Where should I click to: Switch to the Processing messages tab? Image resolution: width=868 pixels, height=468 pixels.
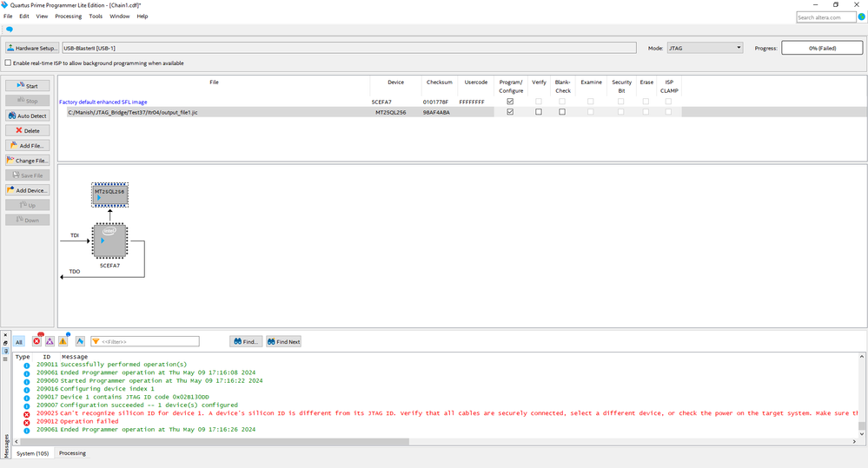(x=72, y=453)
